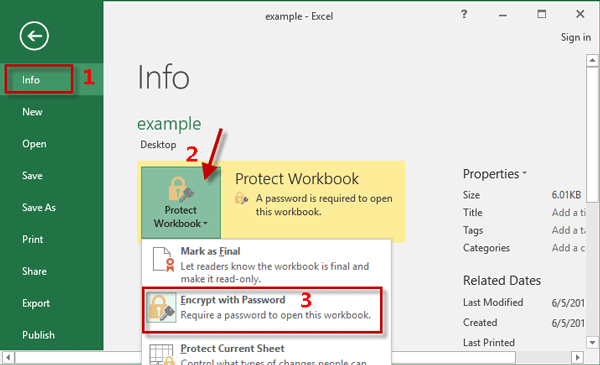Screen dimensions: 600x365
Task: Click the 'Related Dates' heading
Action: [x=502, y=280]
